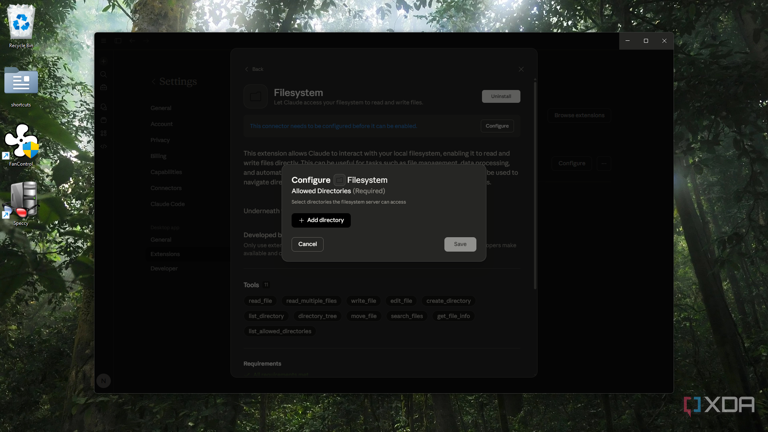Cancel the Configure Filesystem dialog
The width and height of the screenshot is (768, 432).
pos(307,244)
